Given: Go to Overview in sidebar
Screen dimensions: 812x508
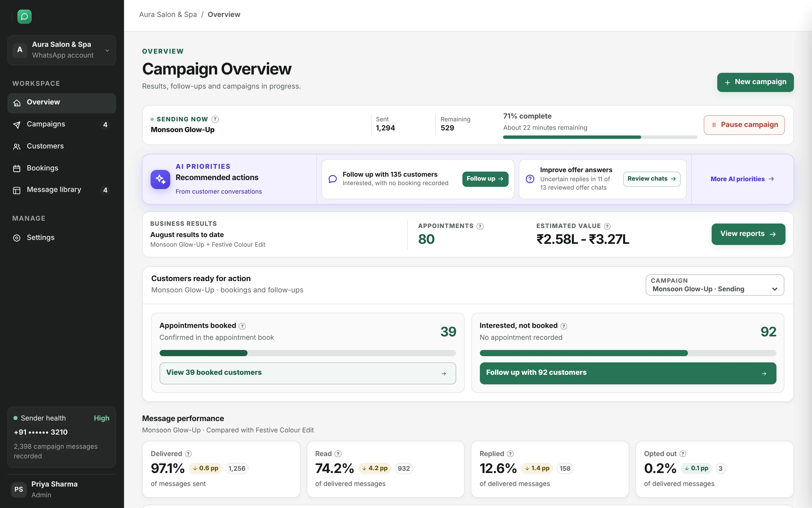Looking at the screenshot, I should point(62,102).
